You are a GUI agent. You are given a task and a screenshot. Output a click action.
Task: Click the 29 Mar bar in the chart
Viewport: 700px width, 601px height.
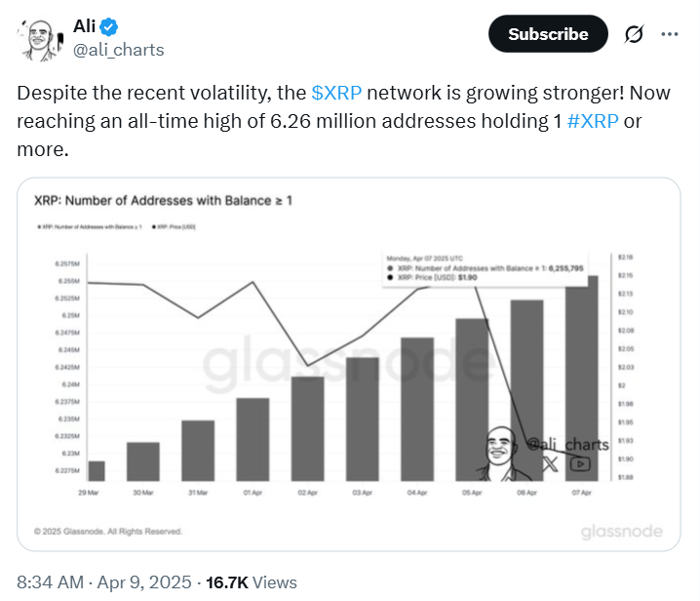coord(97,468)
